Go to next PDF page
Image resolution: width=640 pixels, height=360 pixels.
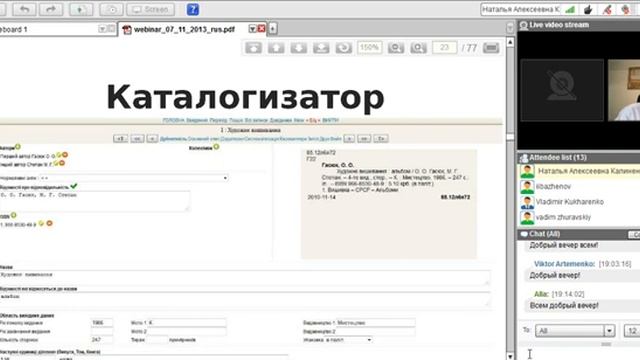click(x=298, y=48)
